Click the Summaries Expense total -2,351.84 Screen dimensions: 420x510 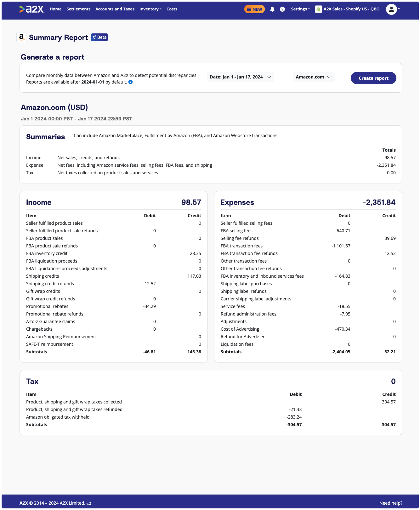(x=386, y=165)
